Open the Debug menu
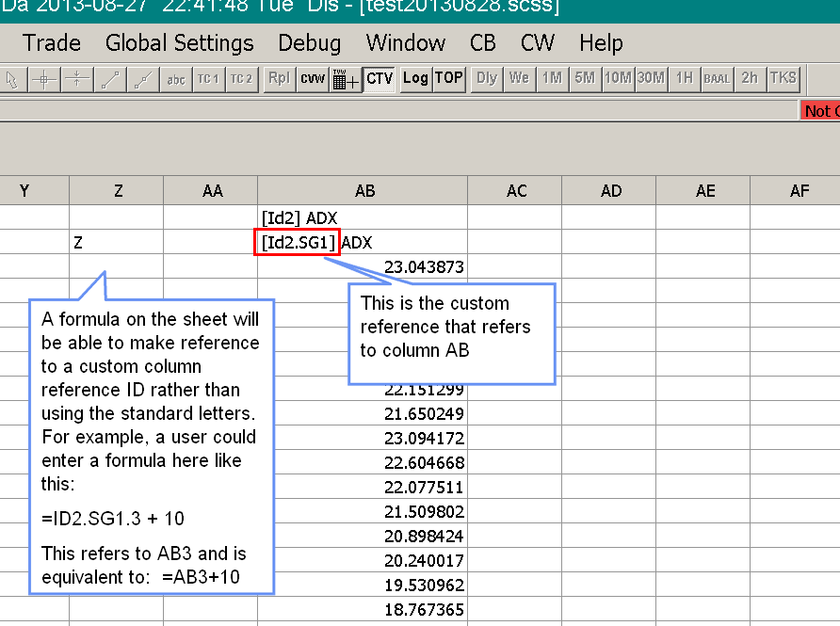 pos(310,43)
